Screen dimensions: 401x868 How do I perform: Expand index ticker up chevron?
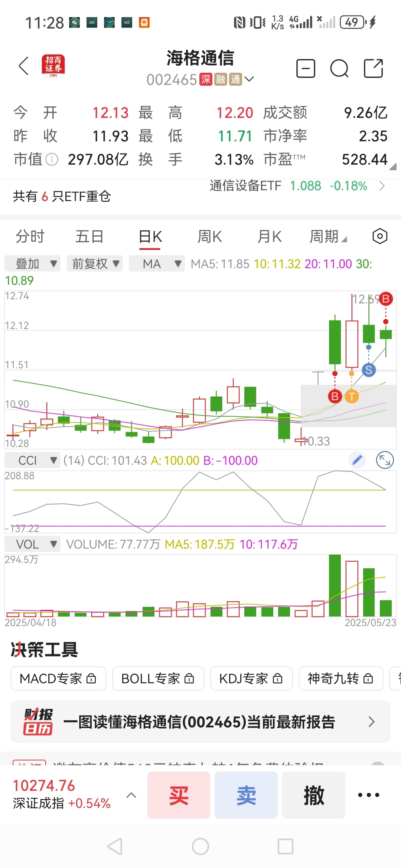click(131, 795)
